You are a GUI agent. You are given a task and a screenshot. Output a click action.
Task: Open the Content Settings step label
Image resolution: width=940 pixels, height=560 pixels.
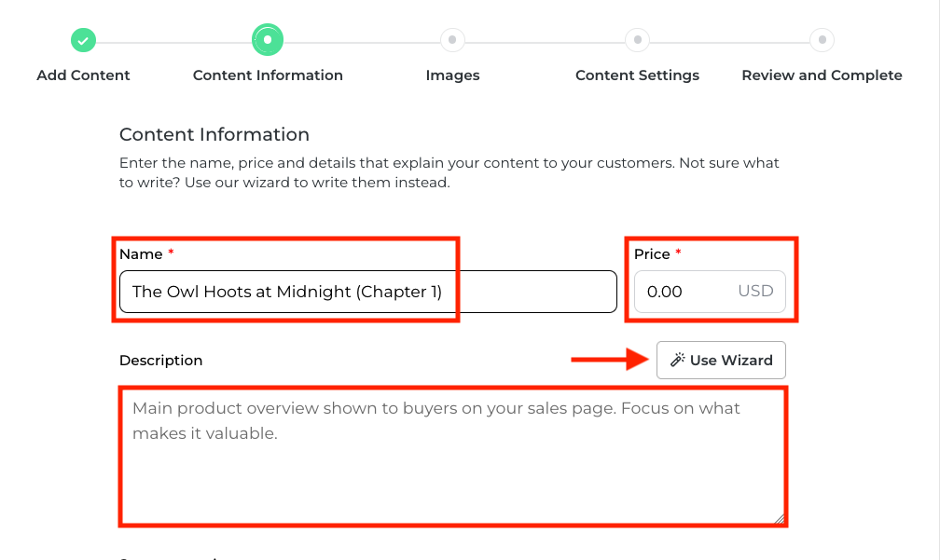point(637,75)
